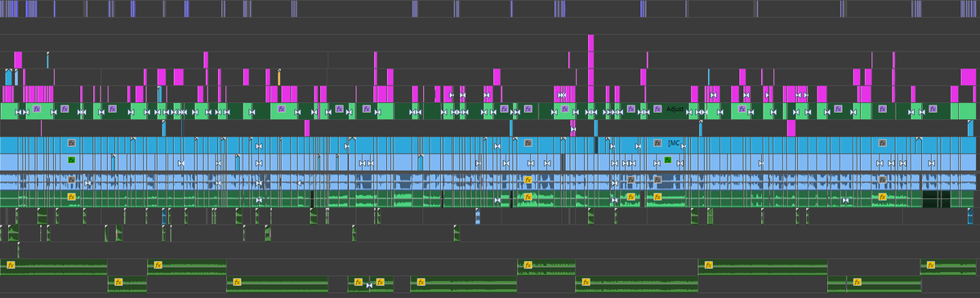This screenshot has width=980, height=298.
Task: Click the rightmost grey fx badge on light-blue waveform track
Action: (882, 179)
